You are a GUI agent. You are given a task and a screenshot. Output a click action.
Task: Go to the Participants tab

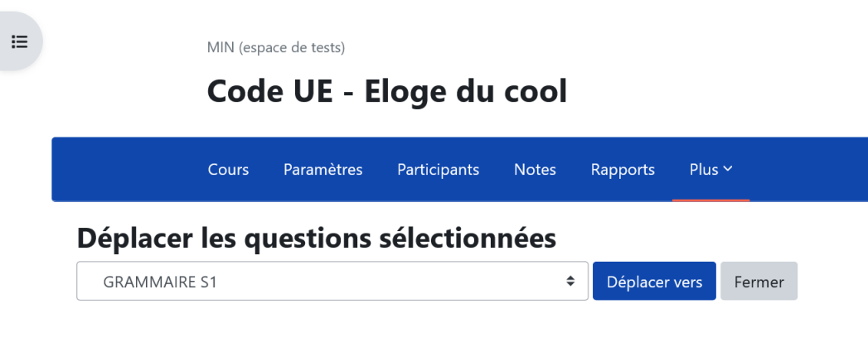438,170
